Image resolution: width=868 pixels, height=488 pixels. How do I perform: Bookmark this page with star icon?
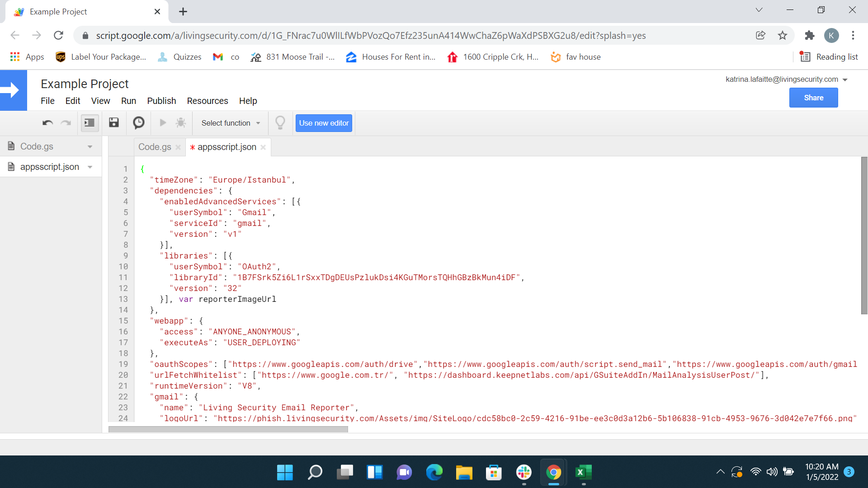(783, 35)
